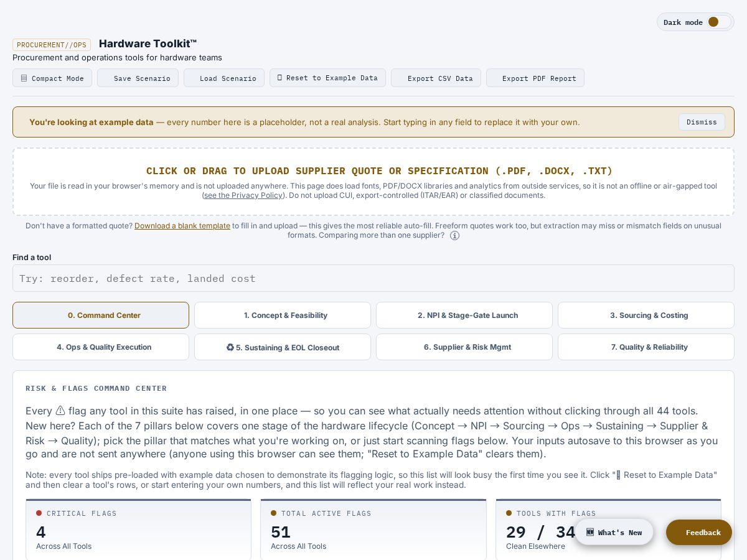The width and height of the screenshot is (747, 560).
Task: Go to 4. Ops & Quality Execution tab
Action: pos(101,347)
